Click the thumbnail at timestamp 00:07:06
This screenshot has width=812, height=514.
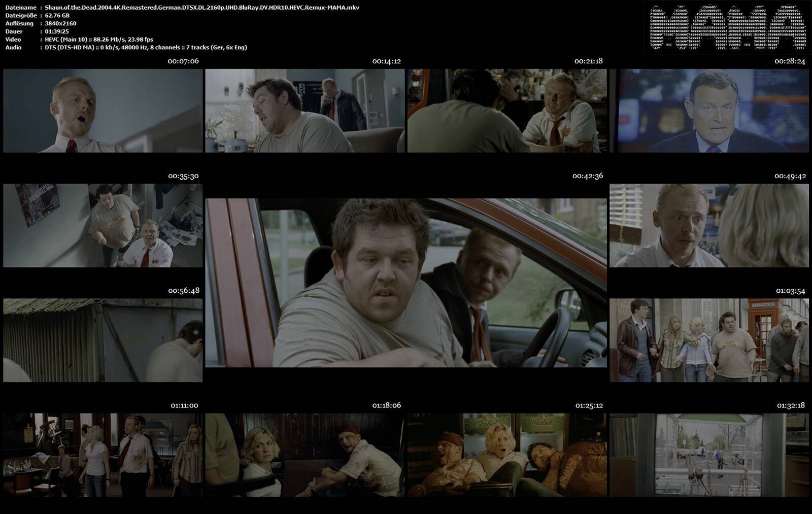tap(103, 111)
